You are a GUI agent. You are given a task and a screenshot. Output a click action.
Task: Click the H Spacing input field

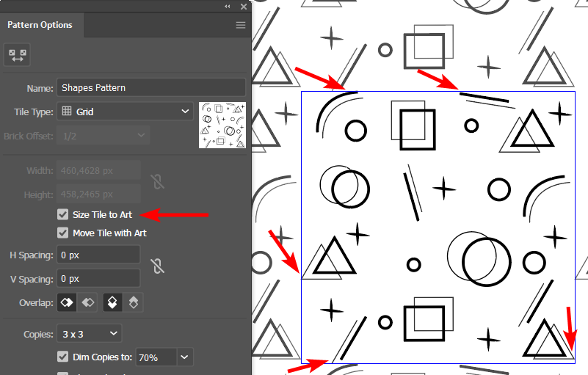point(98,255)
